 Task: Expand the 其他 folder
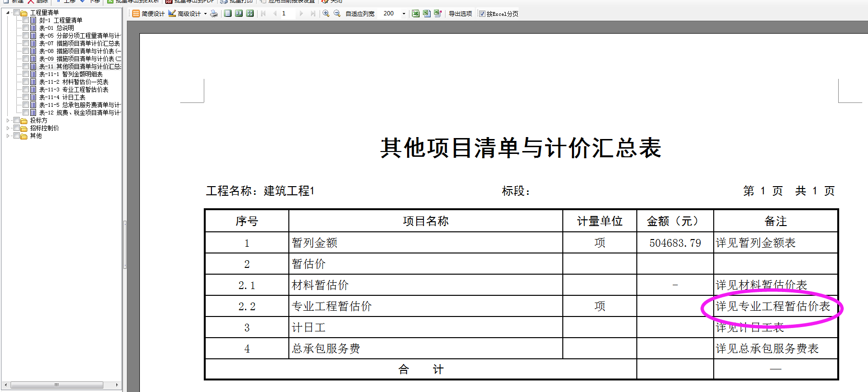pos(8,136)
